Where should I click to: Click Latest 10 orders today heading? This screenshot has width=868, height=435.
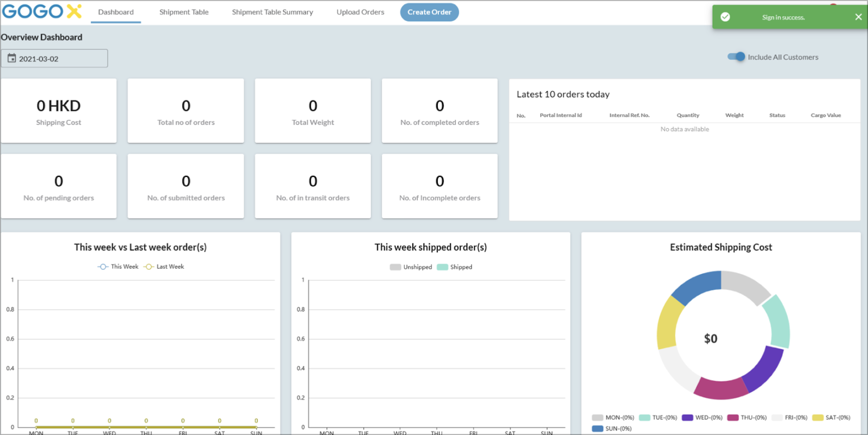click(563, 94)
